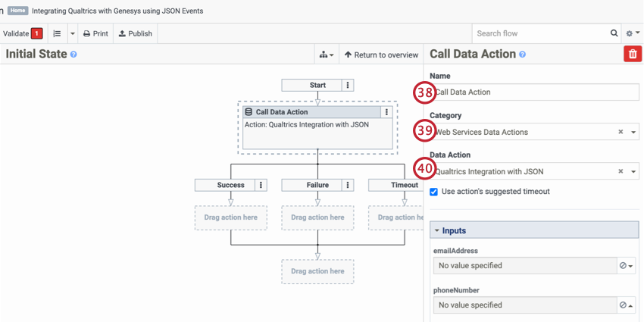
Task: Toggle Use action's suggested timeout checkbox
Action: coord(434,192)
